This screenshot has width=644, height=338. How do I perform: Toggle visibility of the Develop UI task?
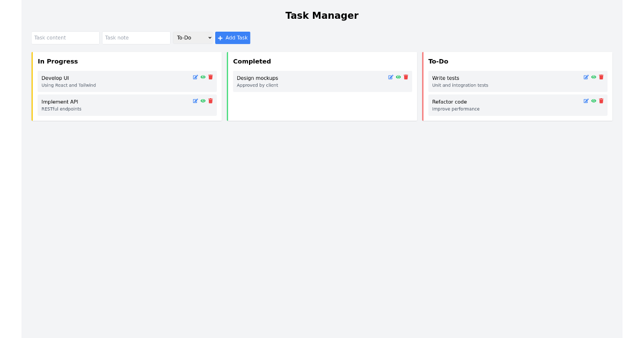pos(203,77)
